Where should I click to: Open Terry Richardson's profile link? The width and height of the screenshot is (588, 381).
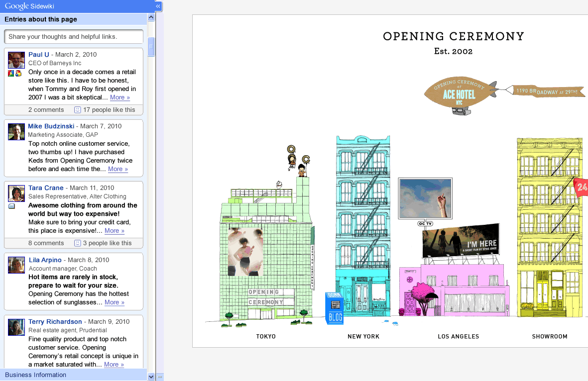pos(55,321)
